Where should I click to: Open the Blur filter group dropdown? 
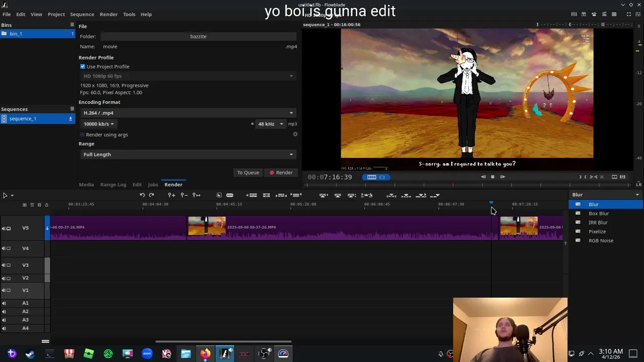click(606, 195)
